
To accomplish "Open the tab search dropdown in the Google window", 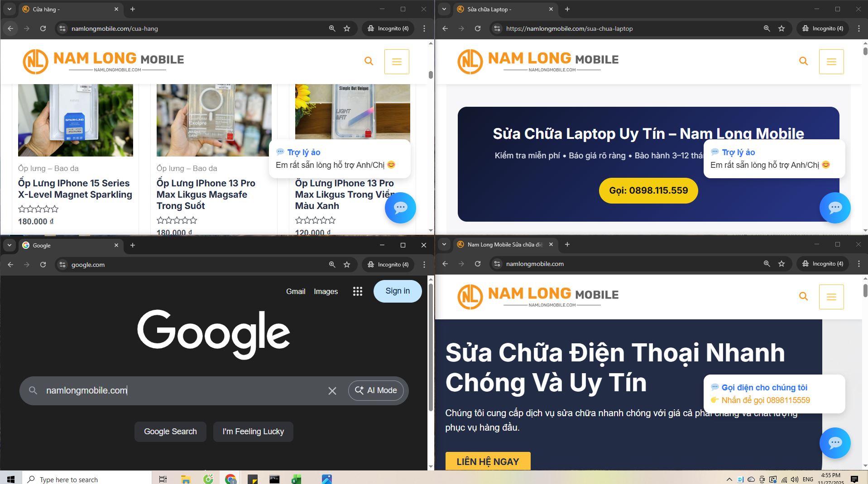I will tap(10, 245).
